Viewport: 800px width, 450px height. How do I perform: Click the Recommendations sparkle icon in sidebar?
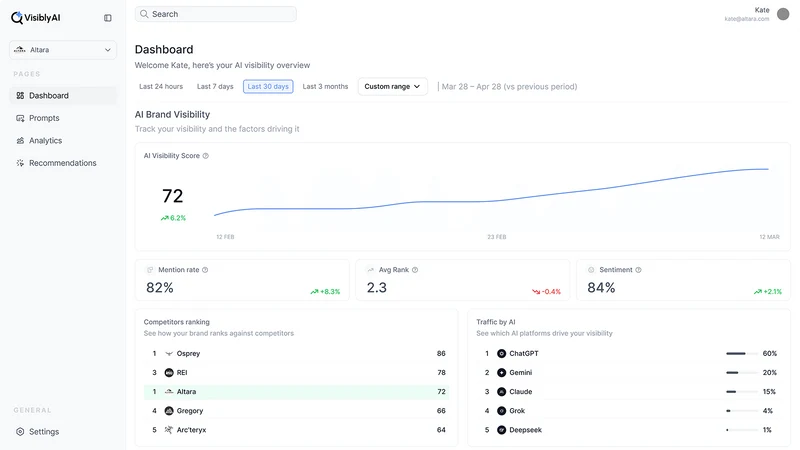pos(20,163)
